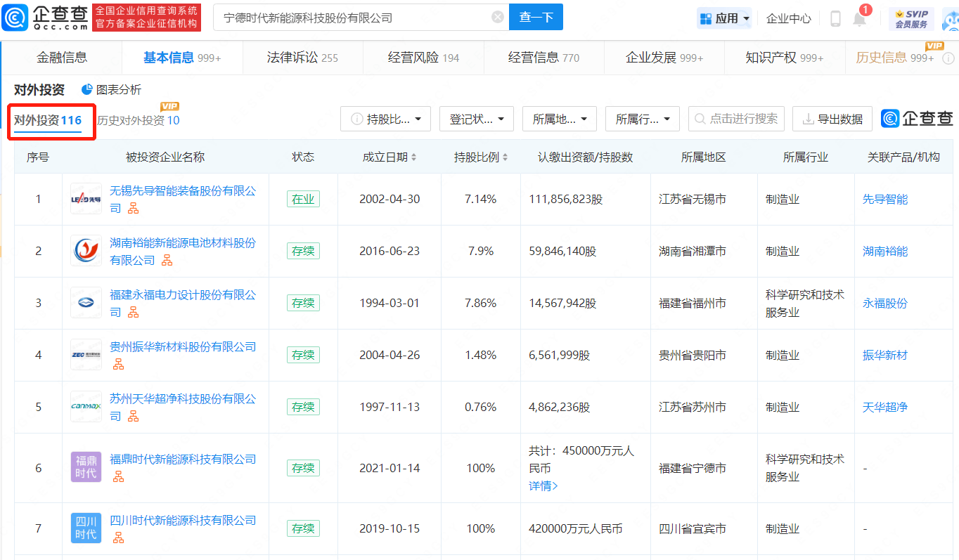The image size is (959, 560).
Task: Click the 企查查 logo beside export button
Action: click(x=918, y=119)
